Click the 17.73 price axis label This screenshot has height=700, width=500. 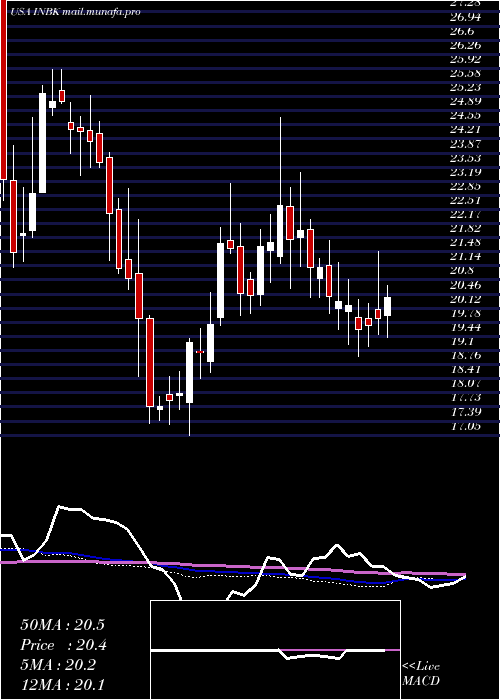tap(465, 397)
